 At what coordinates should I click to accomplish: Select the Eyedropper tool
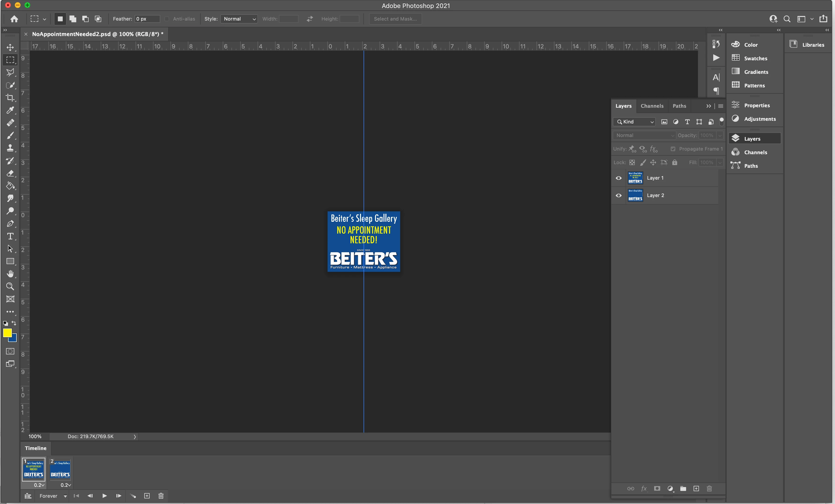pyautogui.click(x=10, y=110)
